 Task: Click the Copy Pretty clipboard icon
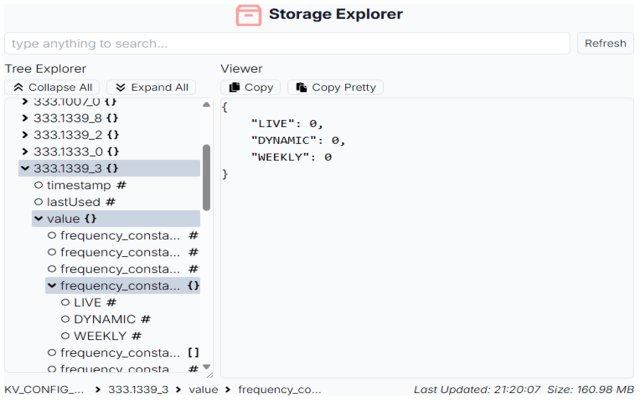click(301, 88)
